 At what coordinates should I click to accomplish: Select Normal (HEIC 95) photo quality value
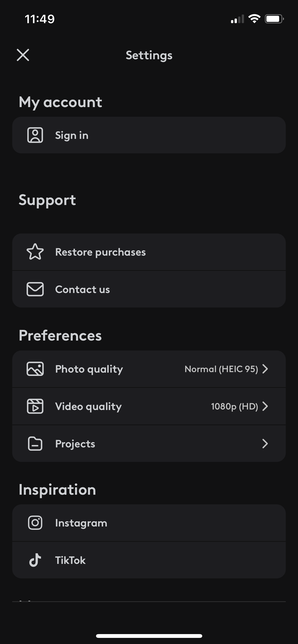pos(221,369)
